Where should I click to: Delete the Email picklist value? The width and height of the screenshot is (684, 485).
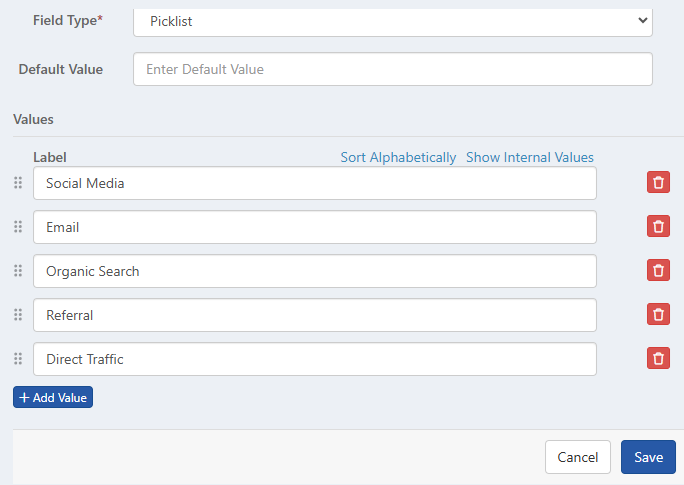point(658,226)
